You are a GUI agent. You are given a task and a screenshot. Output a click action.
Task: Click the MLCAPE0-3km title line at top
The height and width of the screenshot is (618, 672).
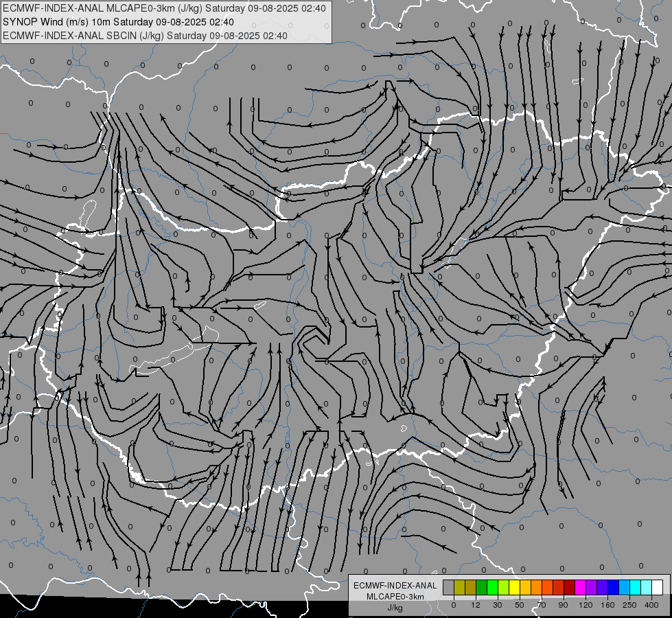click(x=164, y=8)
